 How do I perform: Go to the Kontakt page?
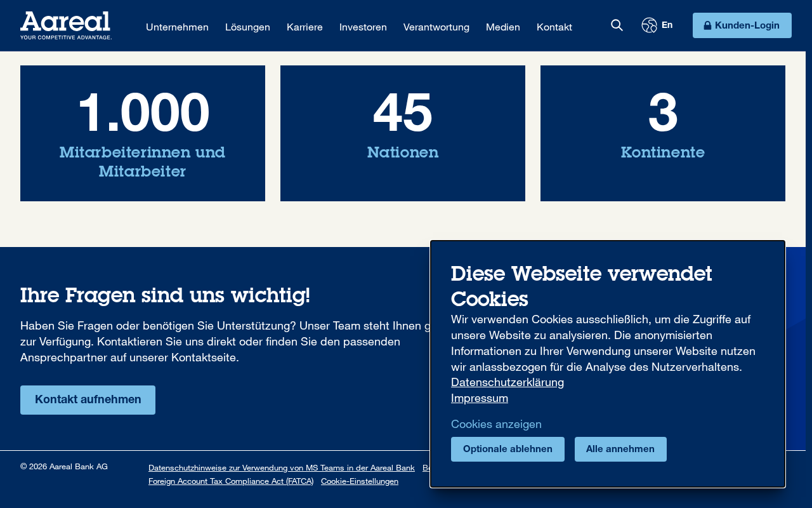pyautogui.click(x=554, y=27)
